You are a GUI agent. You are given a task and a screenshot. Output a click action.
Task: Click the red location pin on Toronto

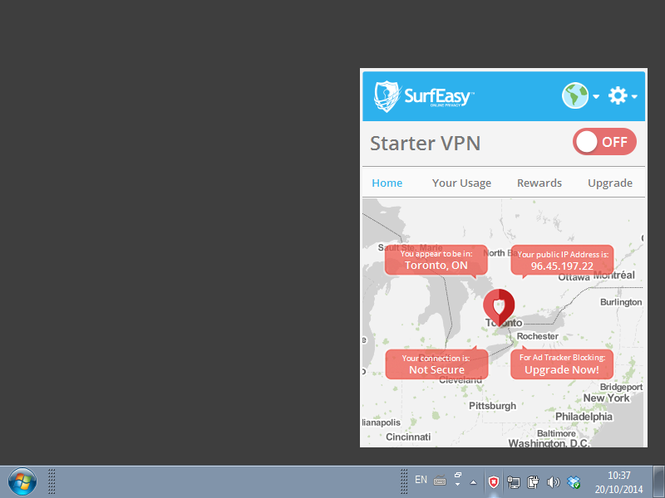tap(499, 308)
